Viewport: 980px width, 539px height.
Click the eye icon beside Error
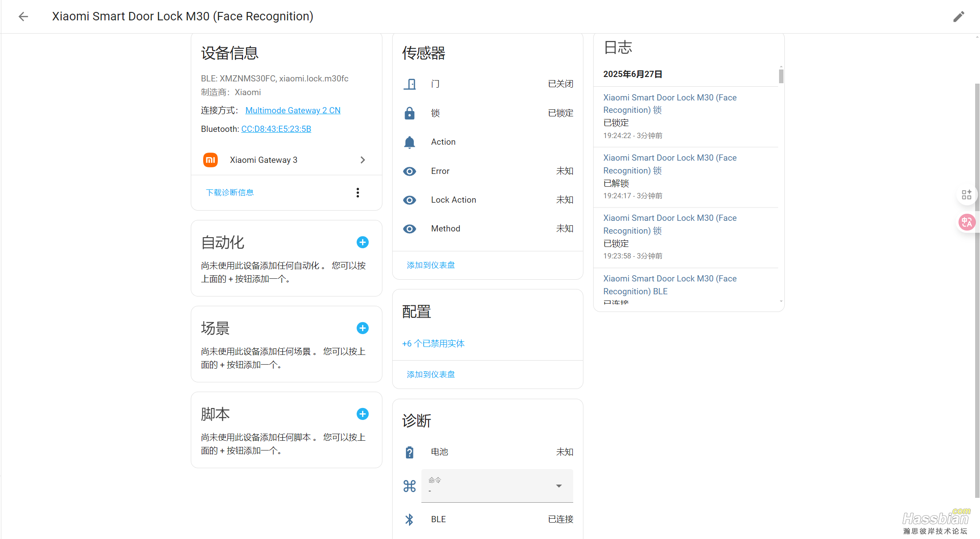click(409, 171)
